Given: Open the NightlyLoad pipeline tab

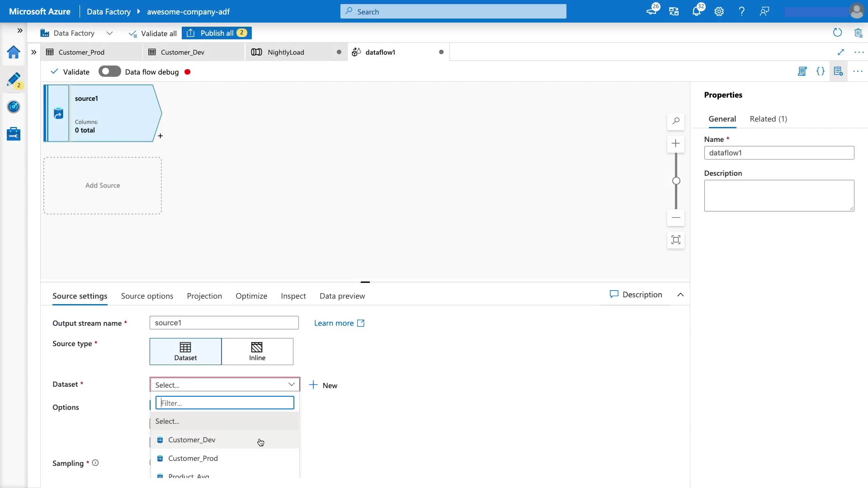Looking at the screenshot, I should click(286, 52).
